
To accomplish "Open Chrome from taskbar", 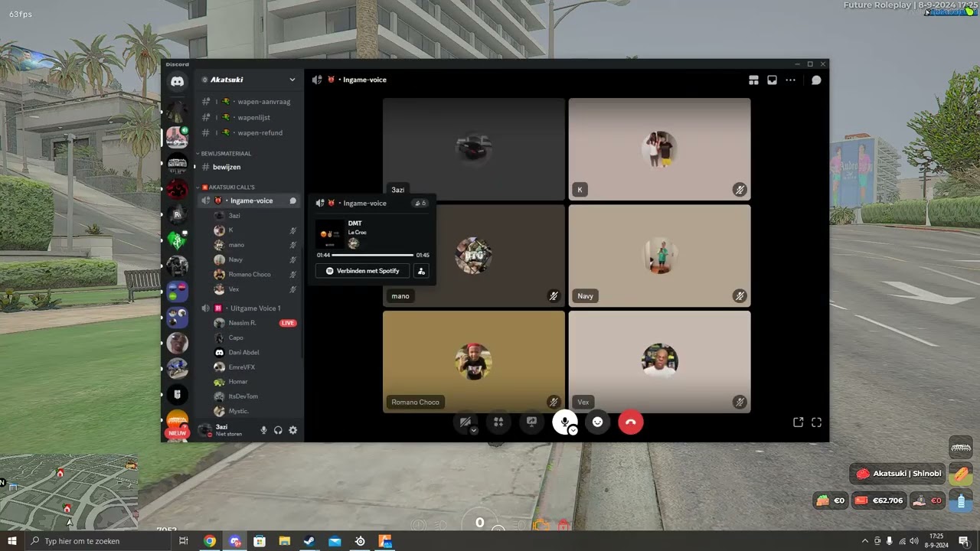I will click(209, 541).
